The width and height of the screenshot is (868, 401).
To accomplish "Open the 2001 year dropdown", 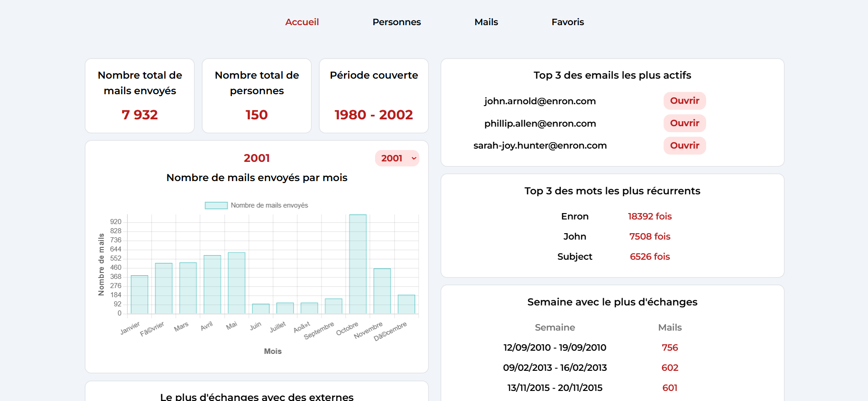I will pyautogui.click(x=397, y=158).
